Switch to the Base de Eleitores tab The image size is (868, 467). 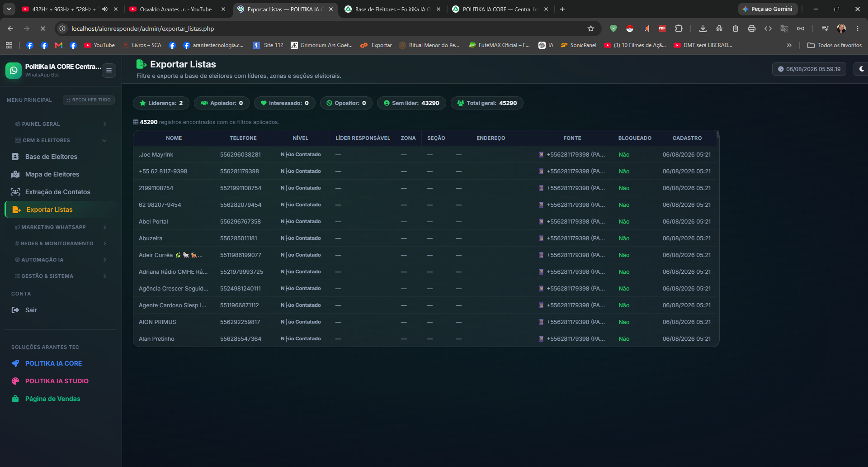coord(392,9)
